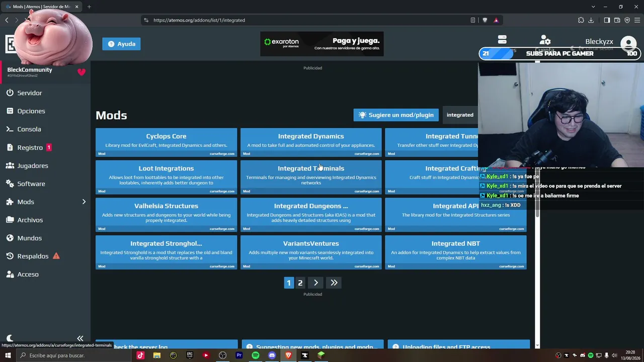
Task: Open Brave reader mode icon
Action: pyautogui.click(x=473, y=20)
